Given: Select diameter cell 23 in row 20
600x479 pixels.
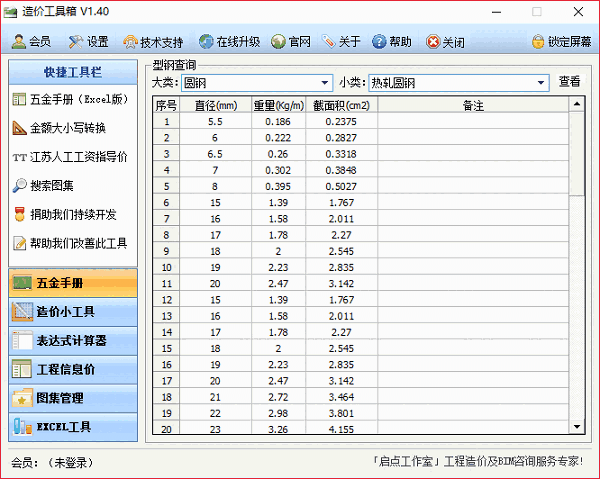Looking at the screenshot, I should coord(215,428).
